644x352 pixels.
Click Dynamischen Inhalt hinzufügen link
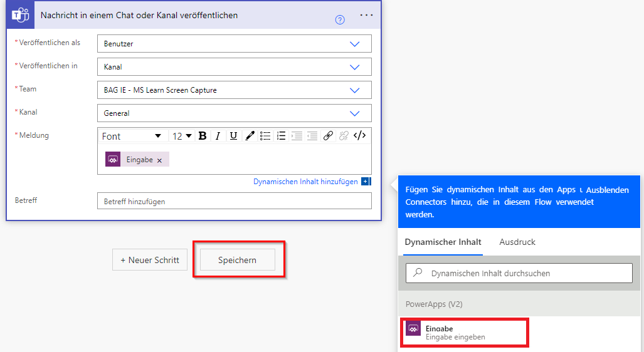(x=305, y=182)
